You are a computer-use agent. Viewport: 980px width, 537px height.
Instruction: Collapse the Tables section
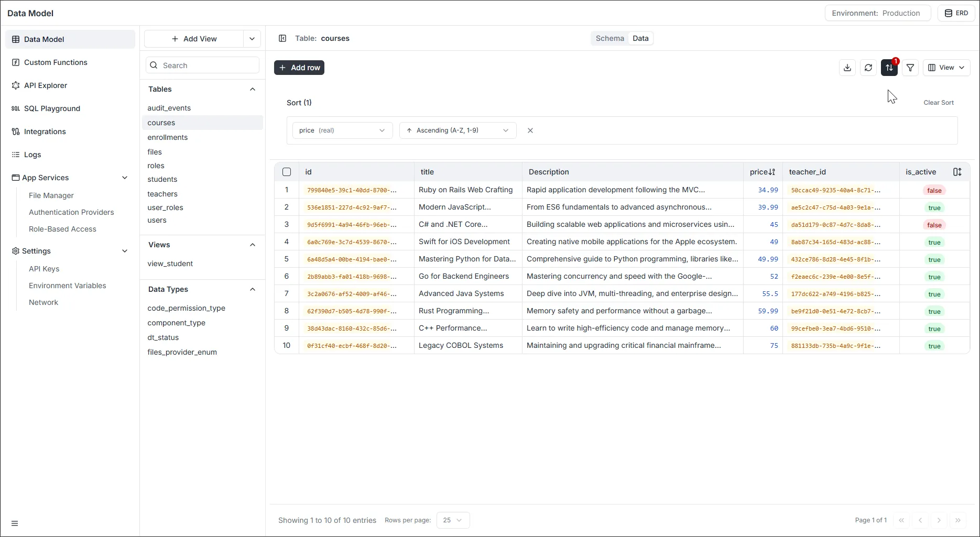coord(253,89)
